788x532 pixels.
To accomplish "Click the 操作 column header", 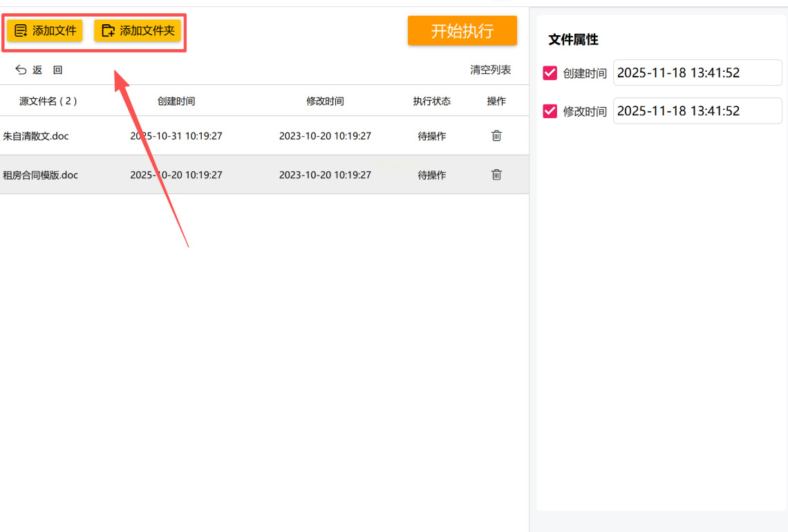I will pyautogui.click(x=496, y=101).
